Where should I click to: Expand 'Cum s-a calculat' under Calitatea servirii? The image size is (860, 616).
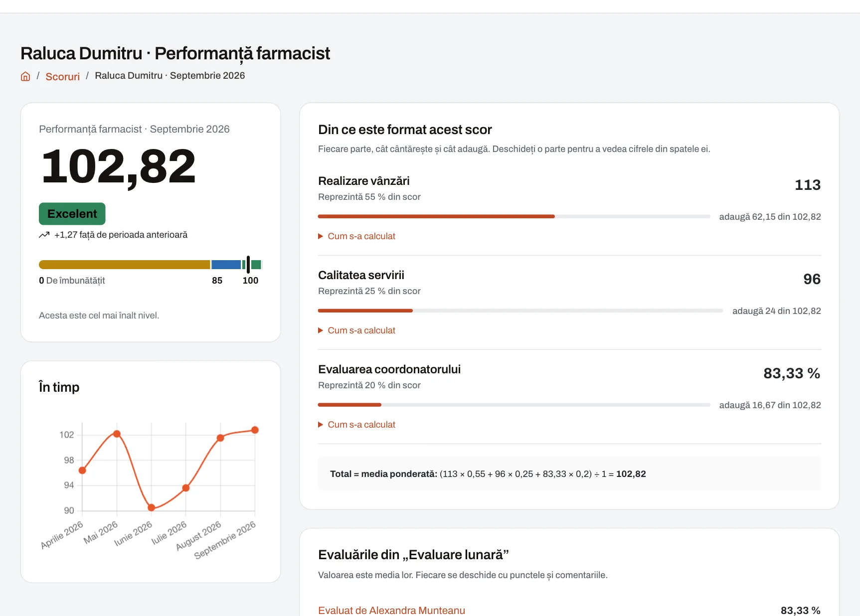tap(356, 330)
